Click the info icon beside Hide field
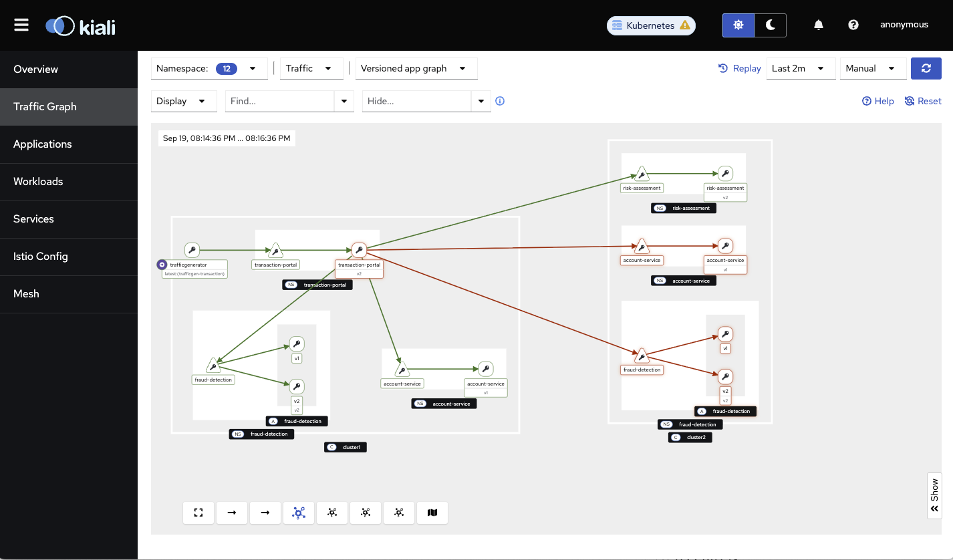The width and height of the screenshot is (953, 560). pos(500,102)
